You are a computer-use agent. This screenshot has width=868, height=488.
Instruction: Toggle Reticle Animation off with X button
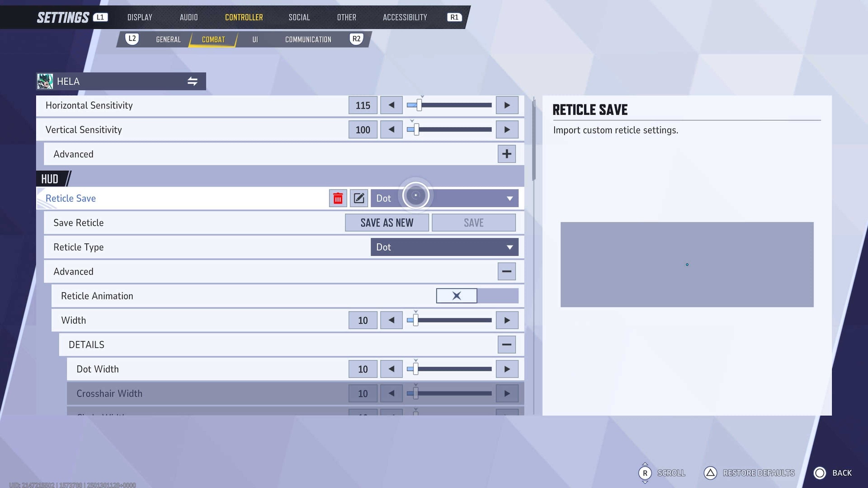tap(457, 296)
